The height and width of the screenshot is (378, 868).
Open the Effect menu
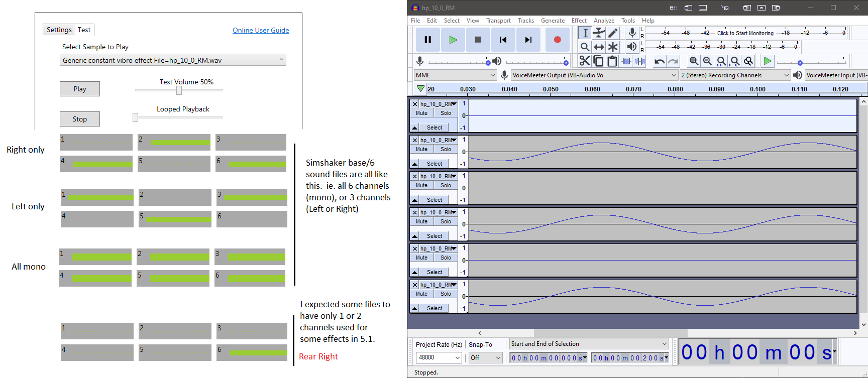coord(579,21)
